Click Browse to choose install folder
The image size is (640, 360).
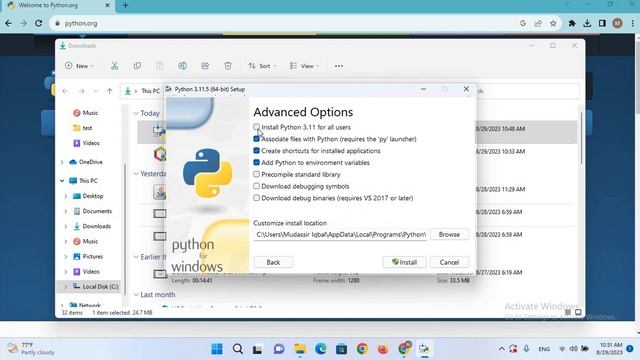click(x=449, y=235)
